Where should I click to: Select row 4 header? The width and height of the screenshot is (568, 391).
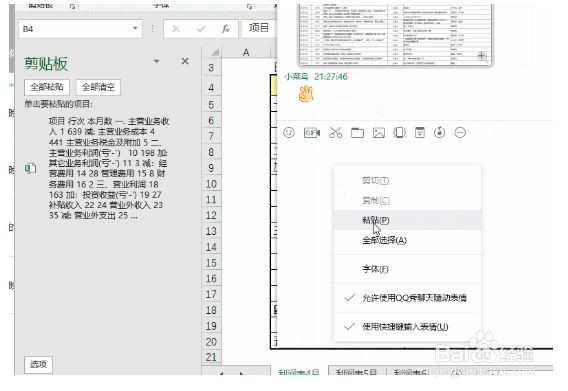point(211,87)
